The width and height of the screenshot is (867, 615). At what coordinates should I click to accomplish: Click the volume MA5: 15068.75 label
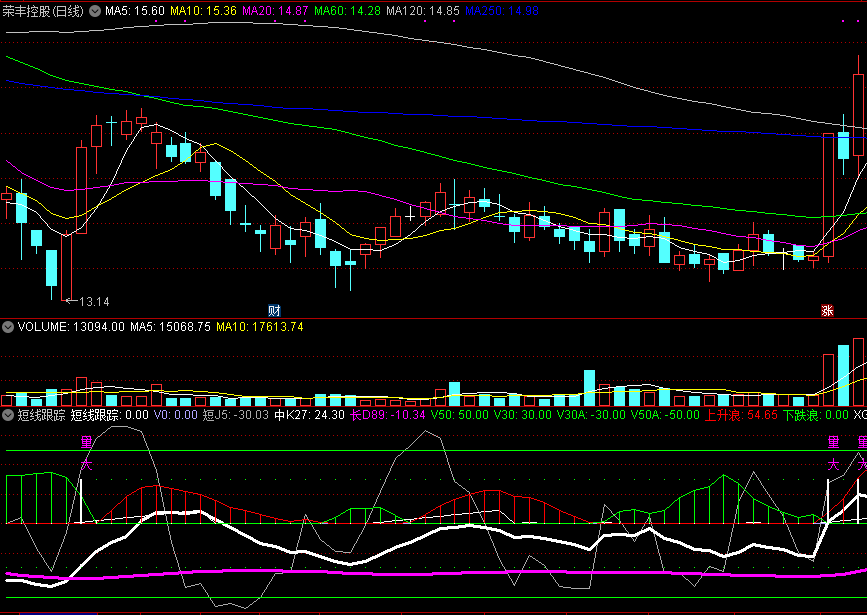point(170,327)
